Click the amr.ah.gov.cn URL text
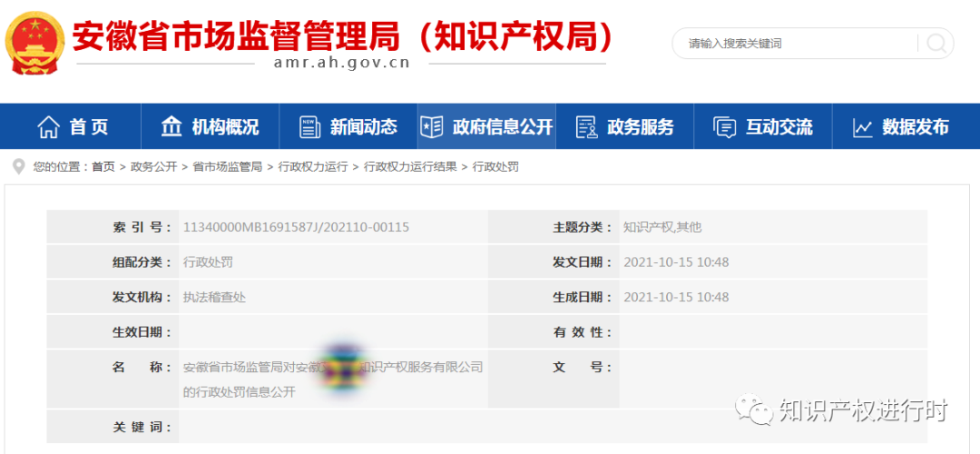Viewport: 980px width, 454px height. click(x=342, y=64)
